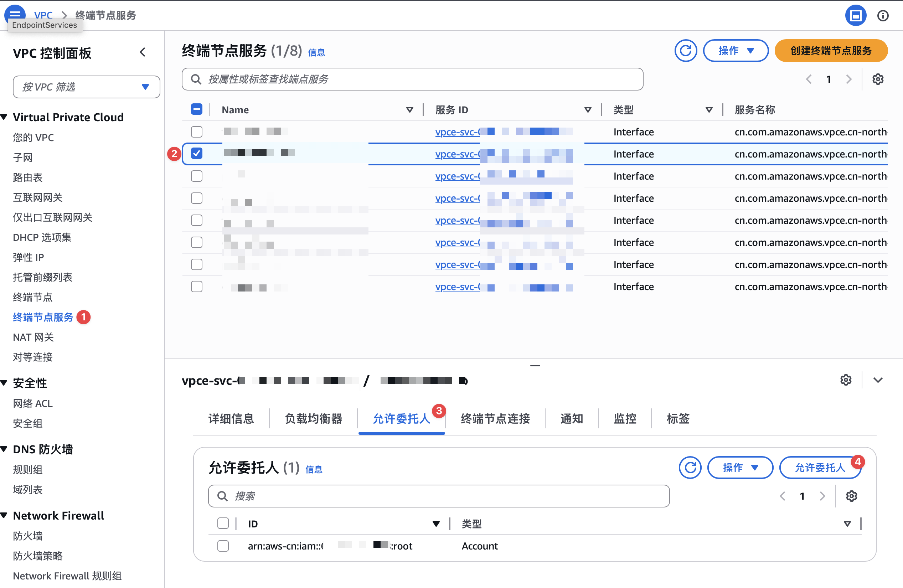Check the last endpoint service row
Viewport: 903px width, 588px height.
[197, 287]
